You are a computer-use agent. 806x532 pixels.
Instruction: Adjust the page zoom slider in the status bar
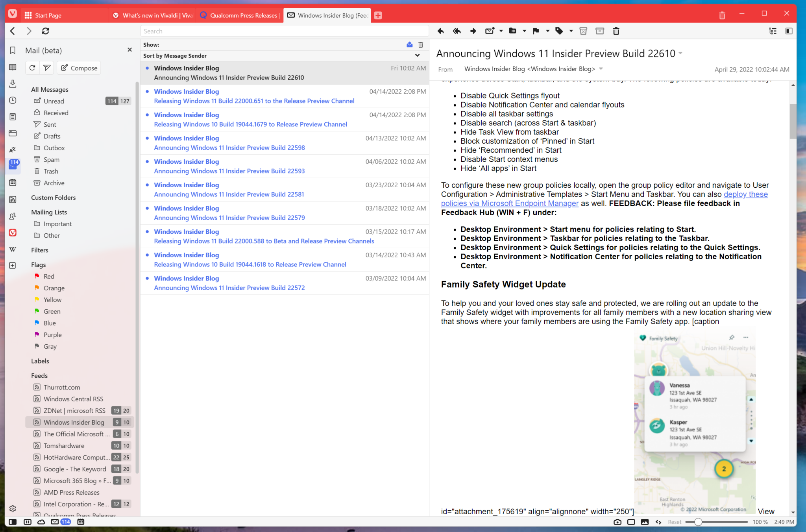pos(698,522)
